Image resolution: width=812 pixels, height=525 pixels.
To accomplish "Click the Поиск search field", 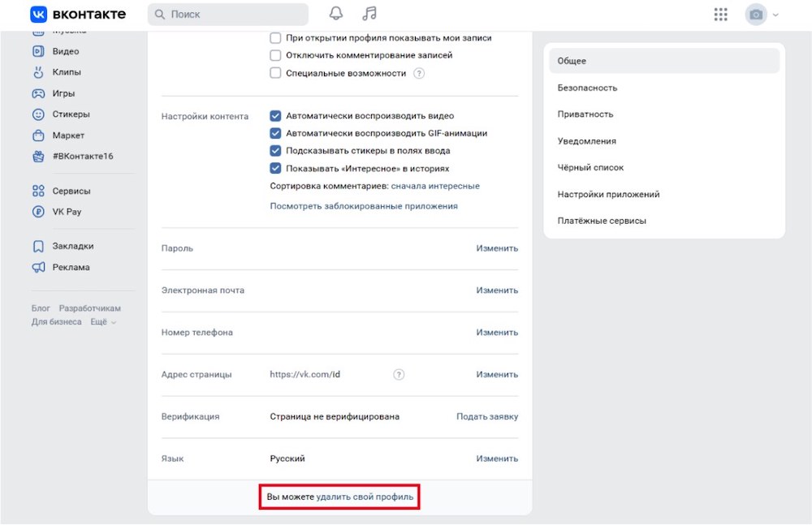I will point(227,13).
